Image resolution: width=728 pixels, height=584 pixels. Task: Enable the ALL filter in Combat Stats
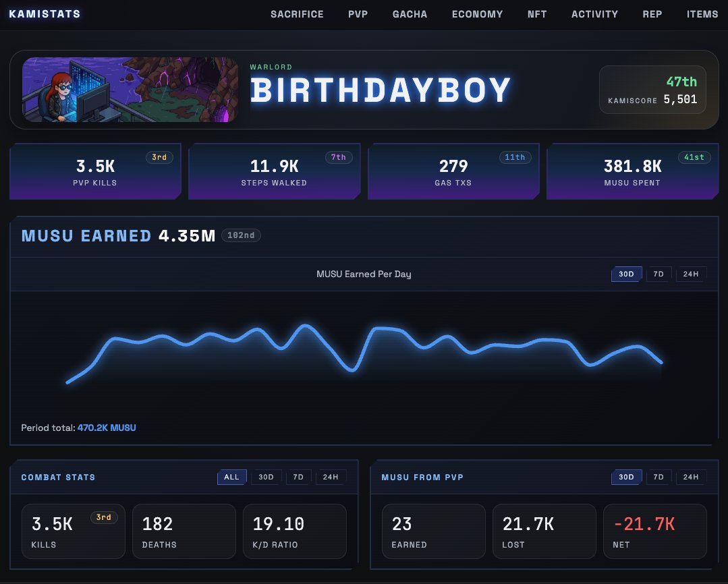(x=231, y=477)
